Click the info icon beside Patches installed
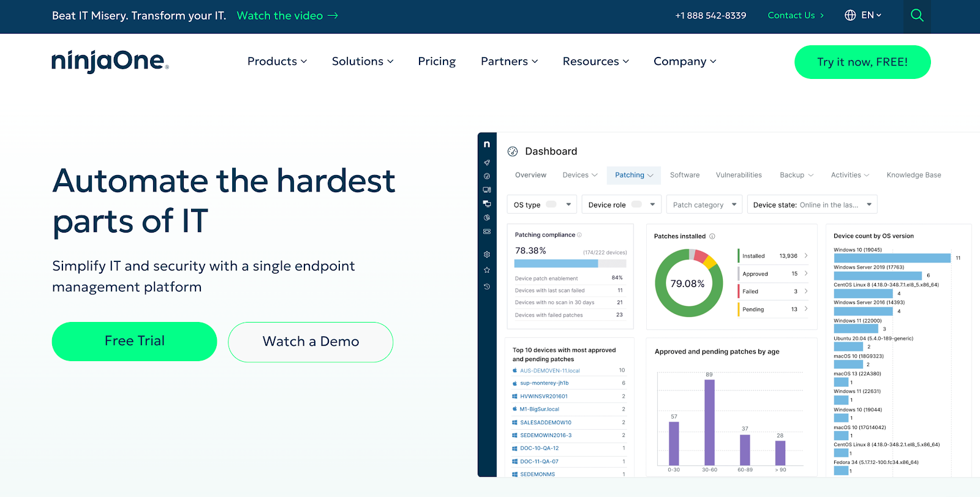This screenshot has height=497, width=980. (x=712, y=236)
